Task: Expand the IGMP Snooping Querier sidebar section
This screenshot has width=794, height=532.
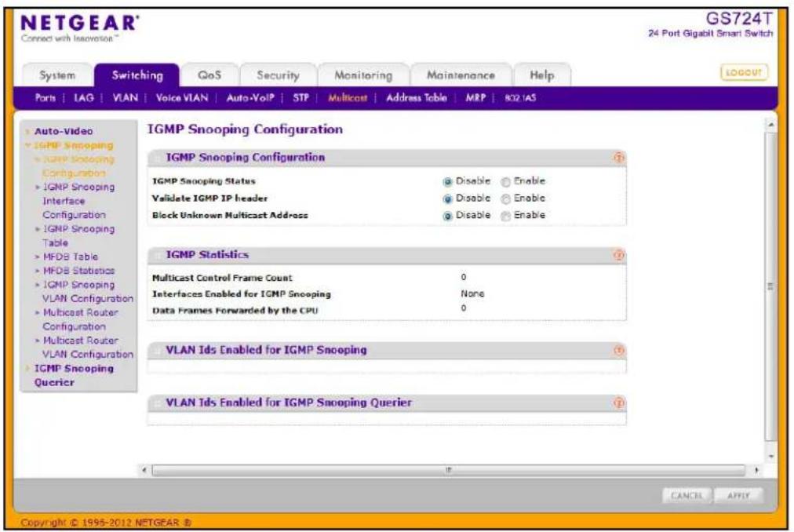Action: [74, 375]
